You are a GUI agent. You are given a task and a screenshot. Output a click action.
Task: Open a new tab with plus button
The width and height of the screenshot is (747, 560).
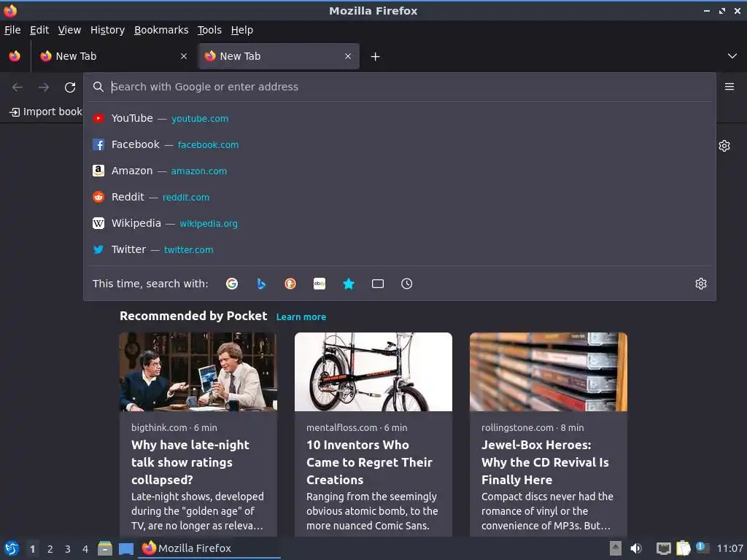click(376, 57)
